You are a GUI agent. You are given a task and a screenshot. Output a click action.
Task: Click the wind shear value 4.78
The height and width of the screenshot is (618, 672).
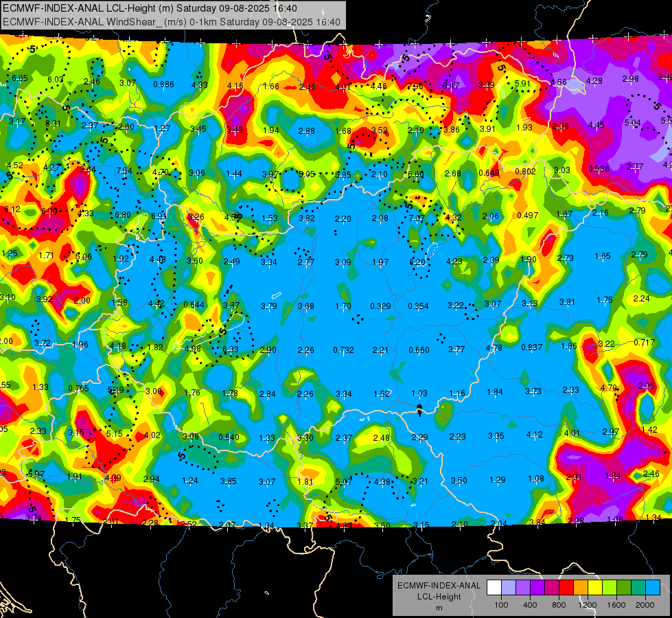pos(494,348)
